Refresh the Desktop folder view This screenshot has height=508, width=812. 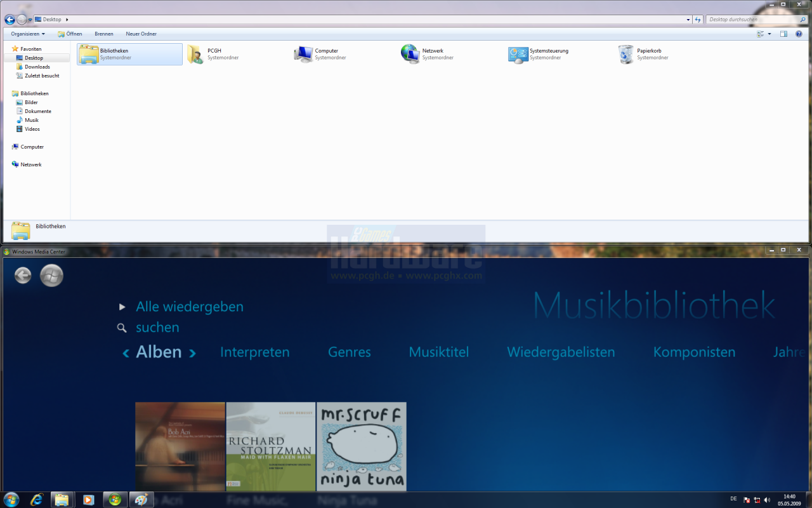(698, 20)
